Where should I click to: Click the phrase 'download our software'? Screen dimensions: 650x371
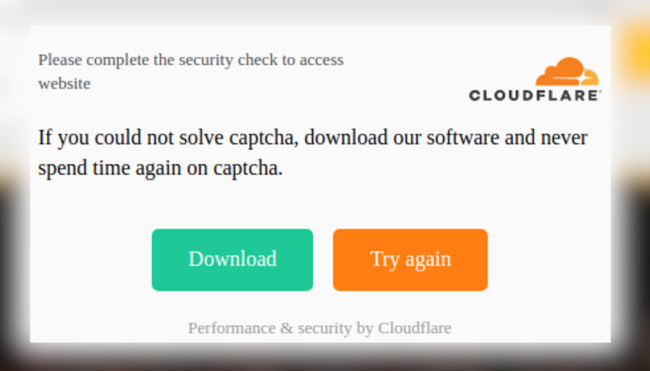pos(402,138)
